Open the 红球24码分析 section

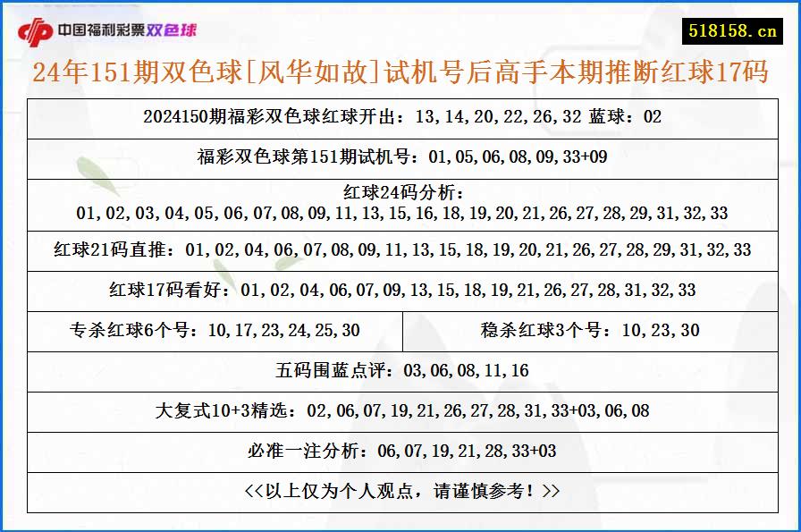click(400, 204)
